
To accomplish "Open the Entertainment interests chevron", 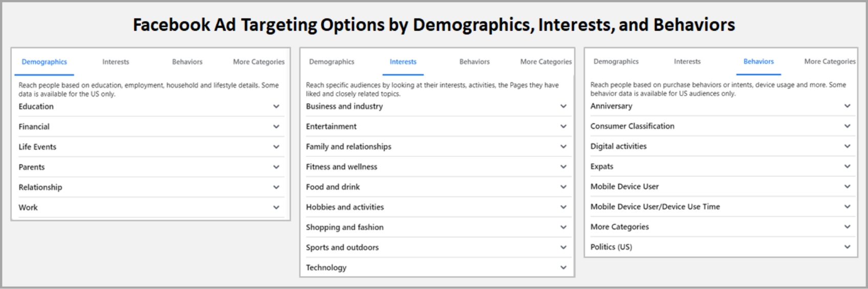I will pyautogui.click(x=563, y=126).
